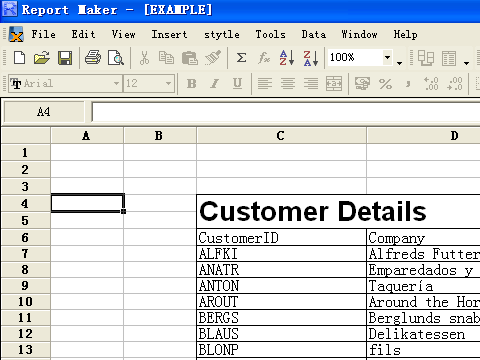
Task: Open the stytle menu
Action: tap(222, 35)
